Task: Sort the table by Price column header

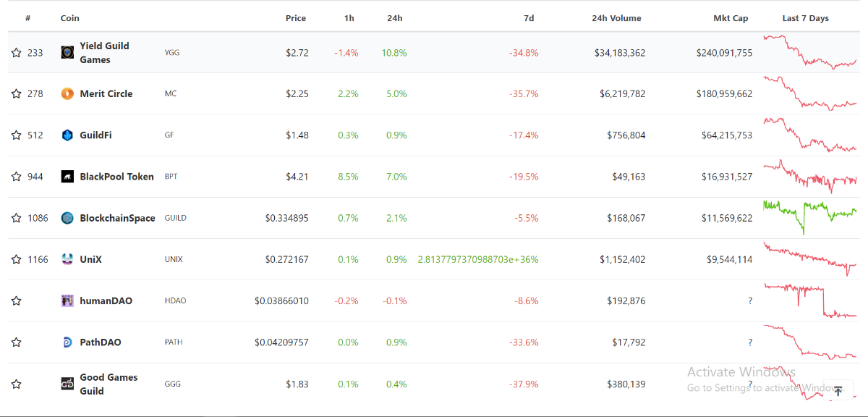Action: 295,18
